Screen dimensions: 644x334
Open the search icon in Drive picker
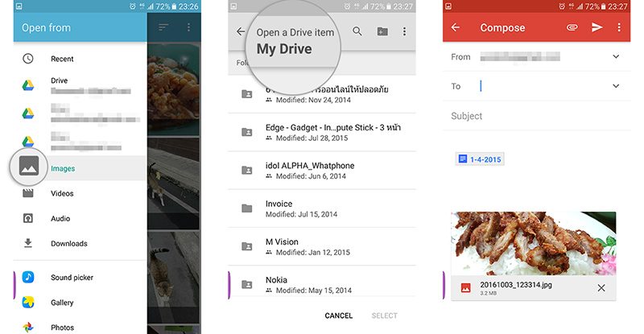pos(357,32)
